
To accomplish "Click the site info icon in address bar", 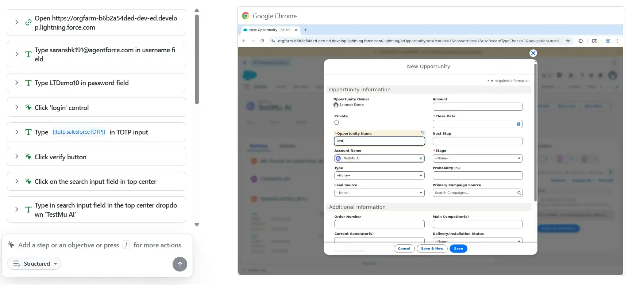I will click(x=273, y=41).
